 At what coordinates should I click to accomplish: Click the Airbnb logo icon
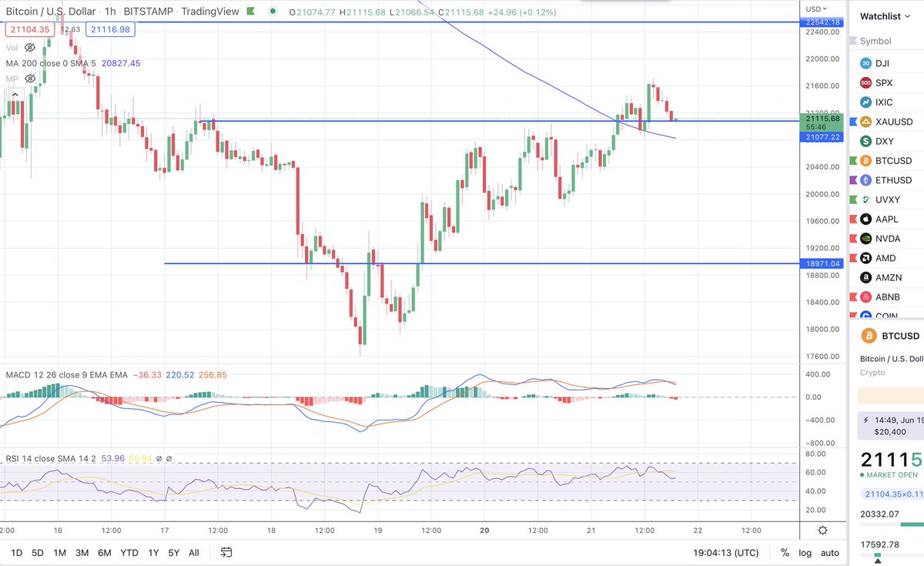coord(865,297)
